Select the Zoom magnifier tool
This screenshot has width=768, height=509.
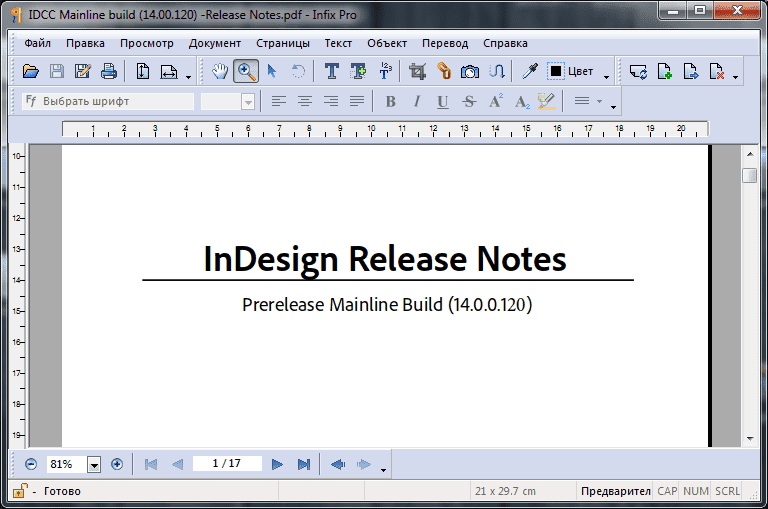pos(246,72)
